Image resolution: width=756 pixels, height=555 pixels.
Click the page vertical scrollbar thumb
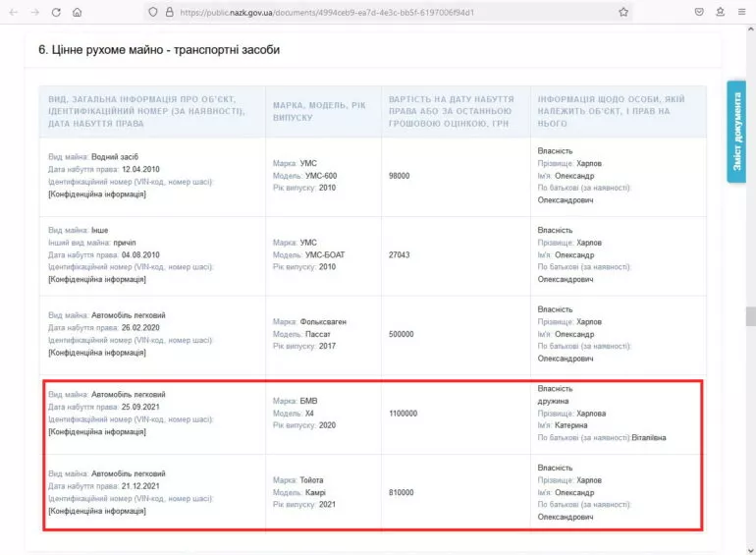[x=750, y=315]
